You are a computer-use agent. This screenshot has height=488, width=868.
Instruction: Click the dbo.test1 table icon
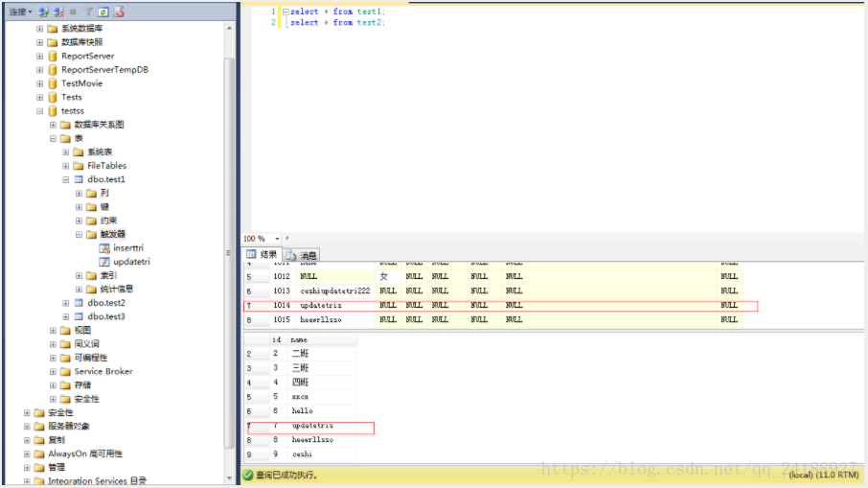[x=79, y=179]
